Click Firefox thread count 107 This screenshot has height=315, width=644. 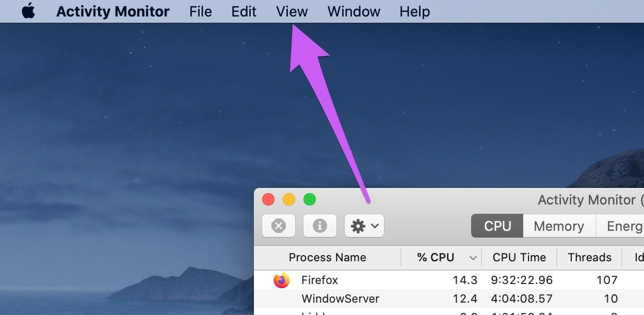[607, 280]
